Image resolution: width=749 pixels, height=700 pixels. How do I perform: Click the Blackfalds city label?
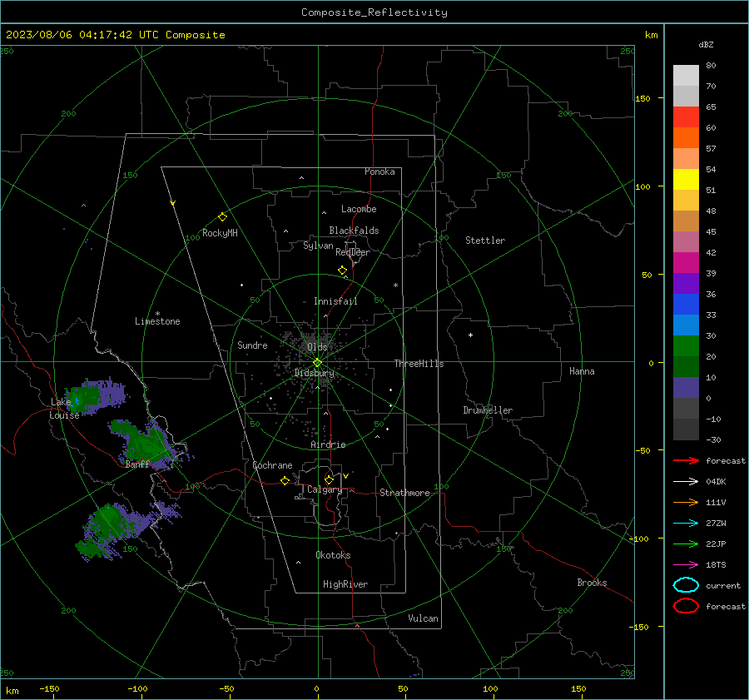354,231
